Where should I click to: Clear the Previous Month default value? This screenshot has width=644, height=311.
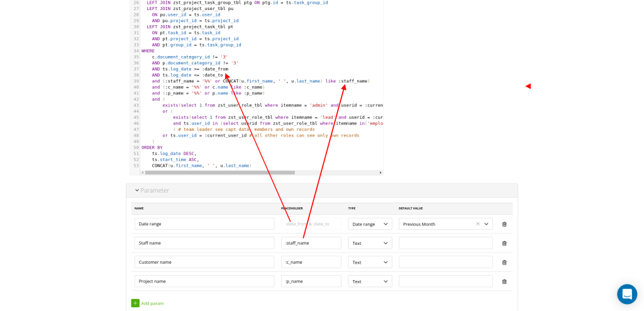tap(478, 223)
